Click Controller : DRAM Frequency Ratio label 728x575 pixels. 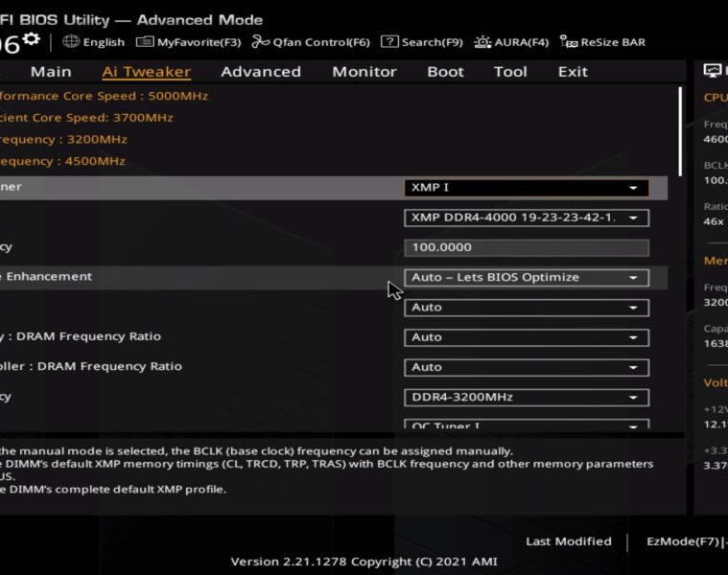point(91,366)
